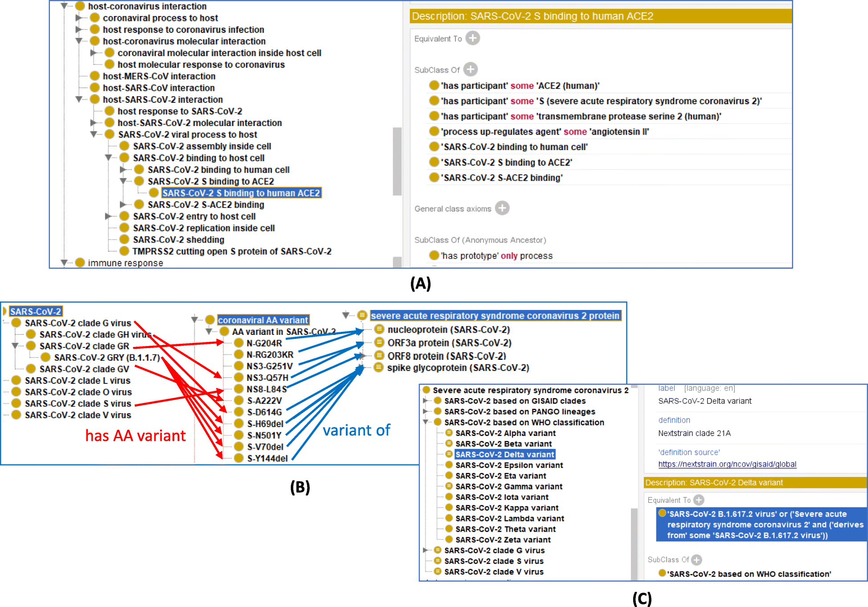Click class icon beside host-coronavirus interaction
This screenshot has height=607, width=868.
point(80,6)
